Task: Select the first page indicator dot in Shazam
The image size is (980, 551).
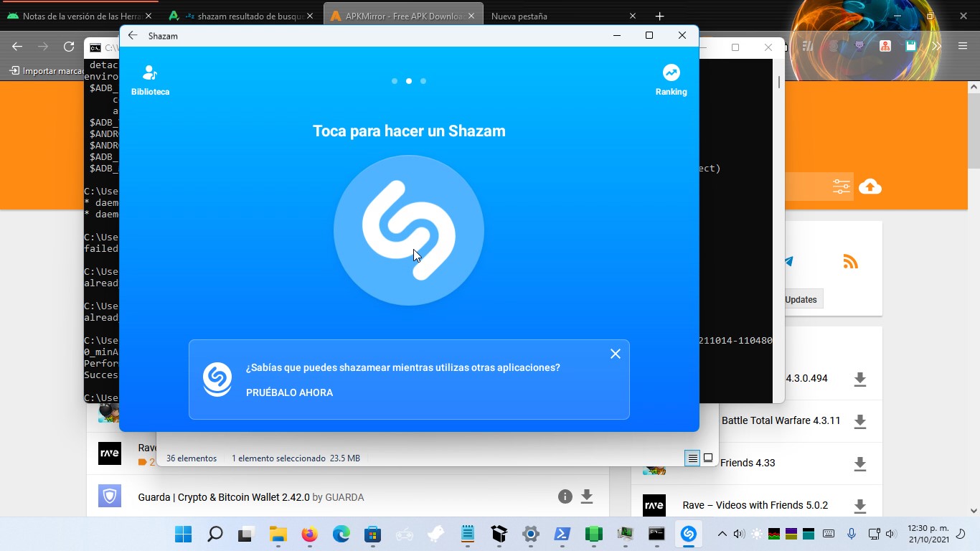Action: click(x=395, y=81)
